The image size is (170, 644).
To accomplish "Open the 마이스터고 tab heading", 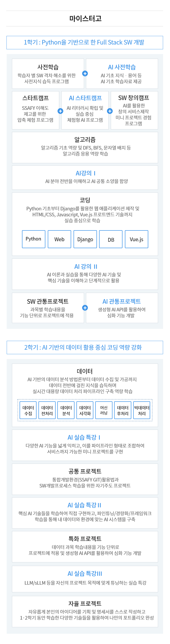I will click(x=85, y=18).
